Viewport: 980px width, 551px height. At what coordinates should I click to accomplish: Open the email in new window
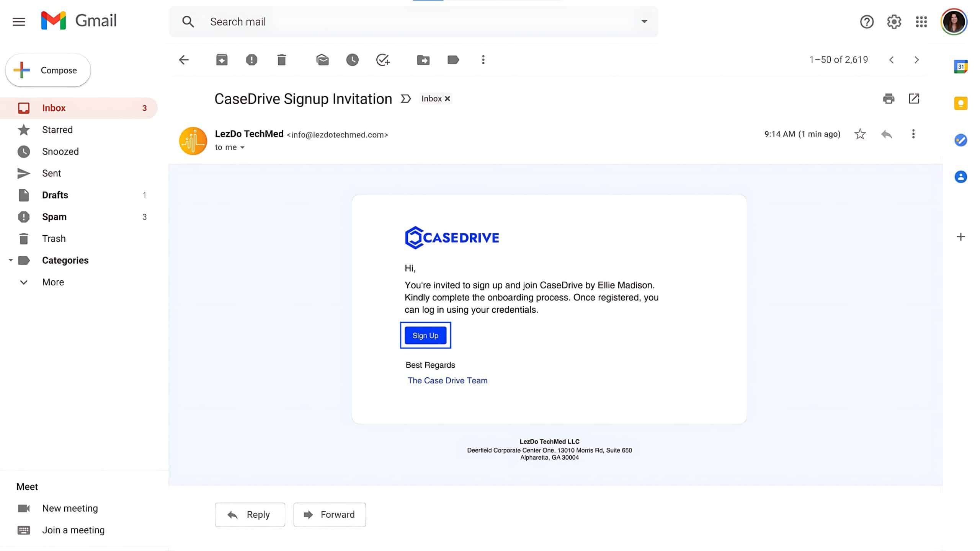pos(914,99)
